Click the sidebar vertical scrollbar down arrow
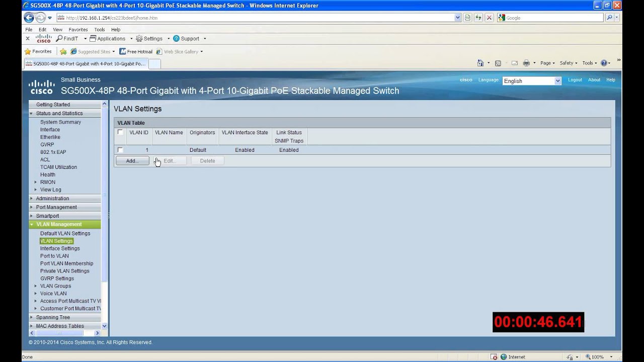Image resolution: width=644 pixels, height=362 pixels. pyautogui.click(x=105, y=326)
